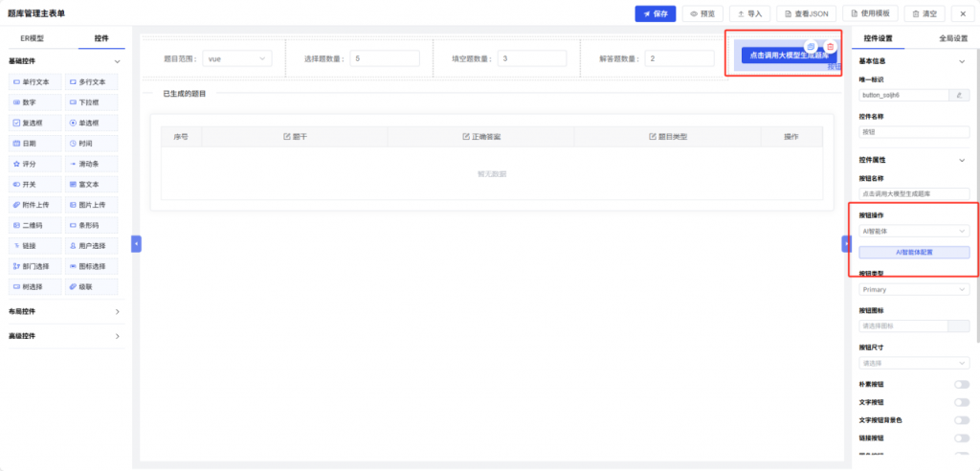Click the copy icon on the selected button widget
Screen dimensions: 980x471
pos(810,46)
